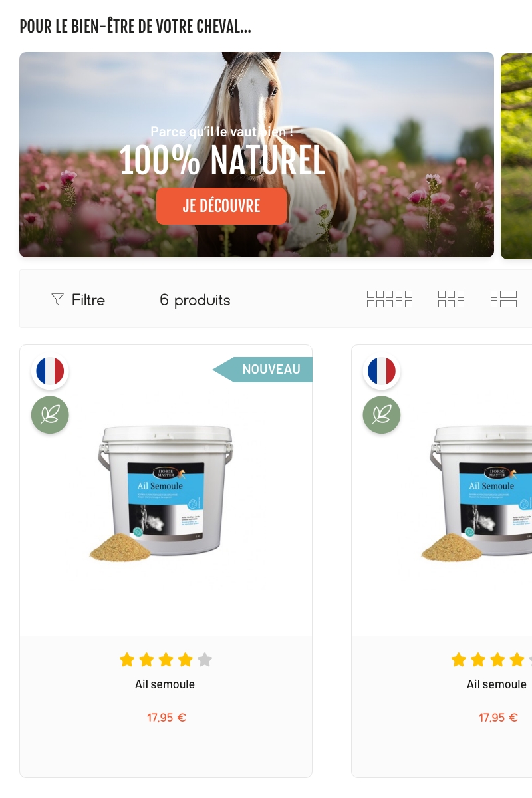Click the green leaf badge on second product
Image resolution: width=532 pixels, height=798 pixels.
coord(382,415)
